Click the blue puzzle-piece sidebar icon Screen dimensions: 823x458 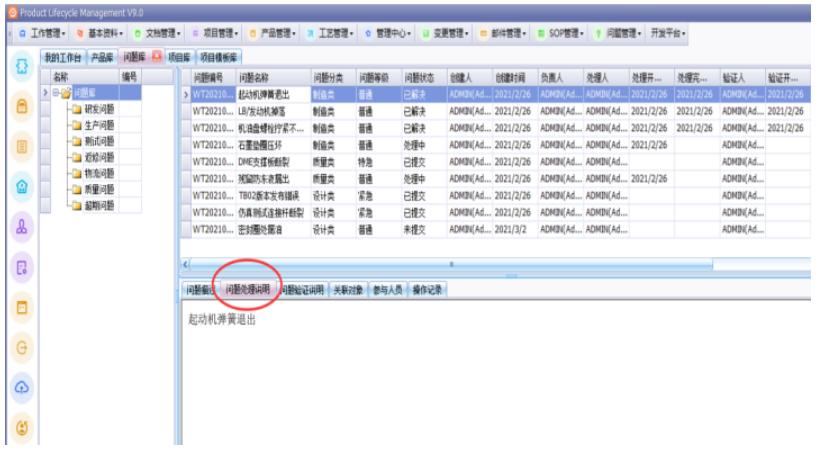tap(22, 66)
